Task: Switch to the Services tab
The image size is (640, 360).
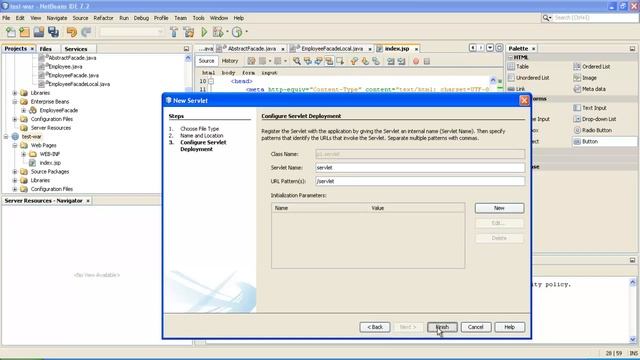Action: [x=76, y=49]
